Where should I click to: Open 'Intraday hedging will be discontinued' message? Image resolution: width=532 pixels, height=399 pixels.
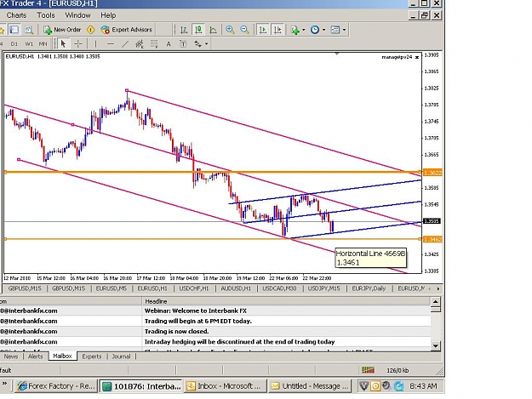point(215,342)
